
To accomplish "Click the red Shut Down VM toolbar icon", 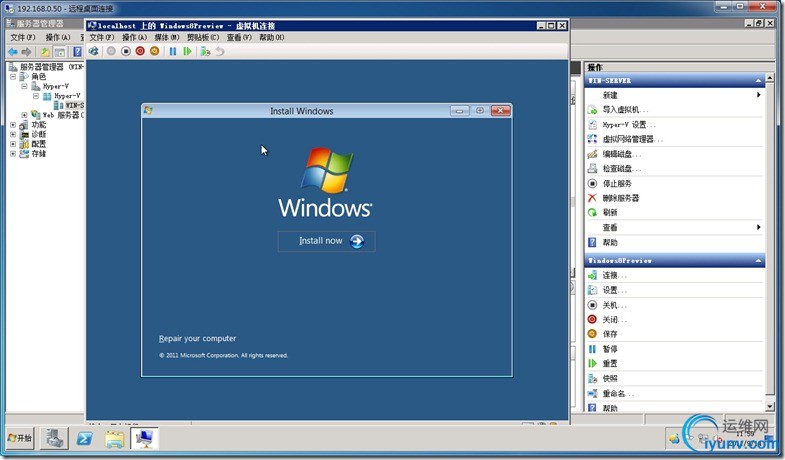I will pos(140,51).
